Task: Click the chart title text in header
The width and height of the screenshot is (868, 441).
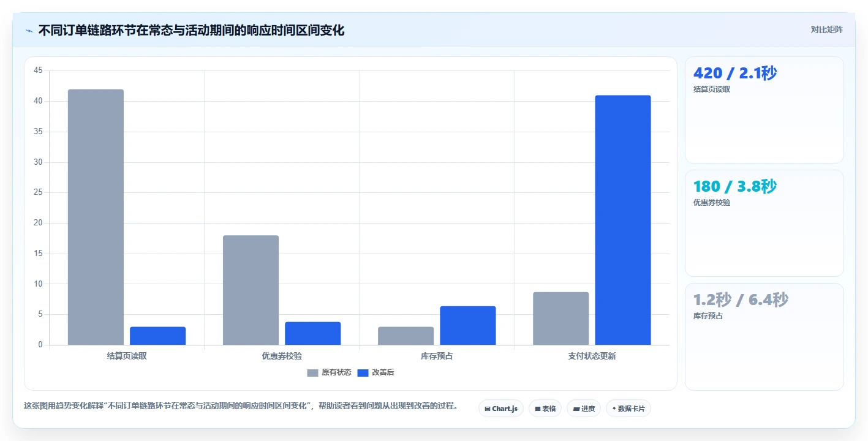Action: 191,31
